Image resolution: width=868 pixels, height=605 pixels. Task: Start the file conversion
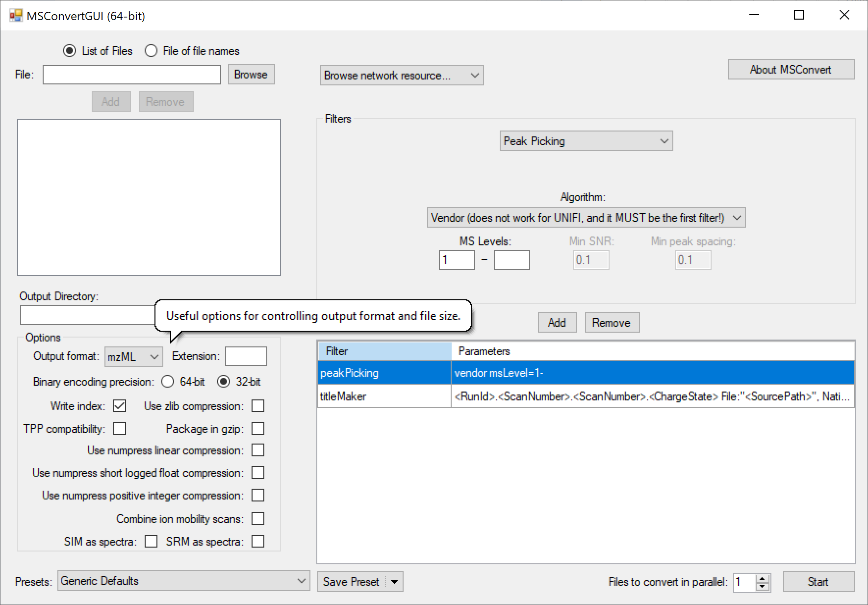[819, 581]
